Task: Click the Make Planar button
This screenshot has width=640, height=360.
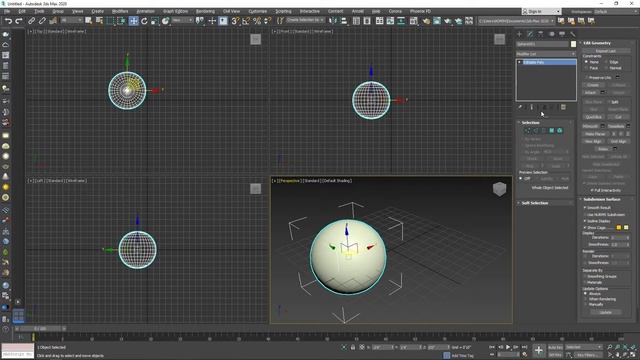Action: click(595, 134)
